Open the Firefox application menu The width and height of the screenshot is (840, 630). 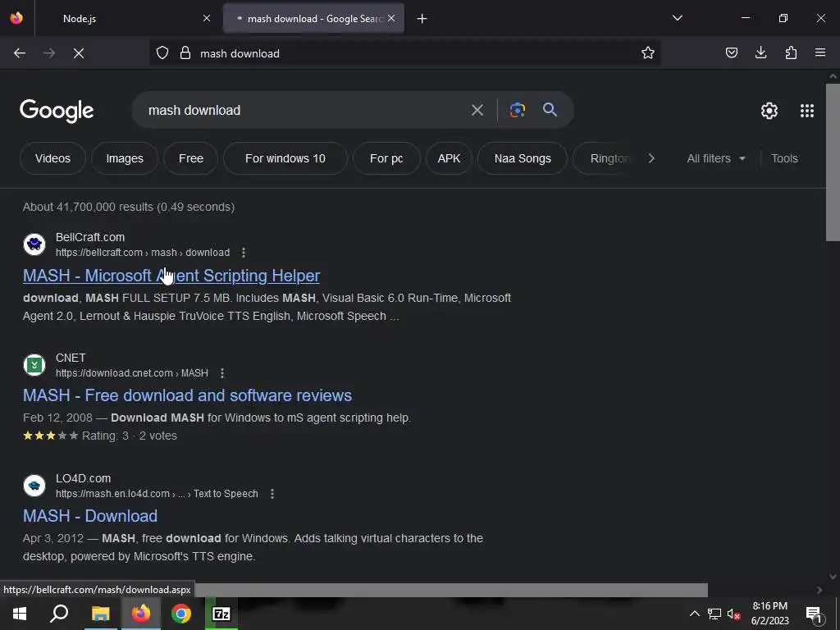pyautogui.click(x=820, y=53)
